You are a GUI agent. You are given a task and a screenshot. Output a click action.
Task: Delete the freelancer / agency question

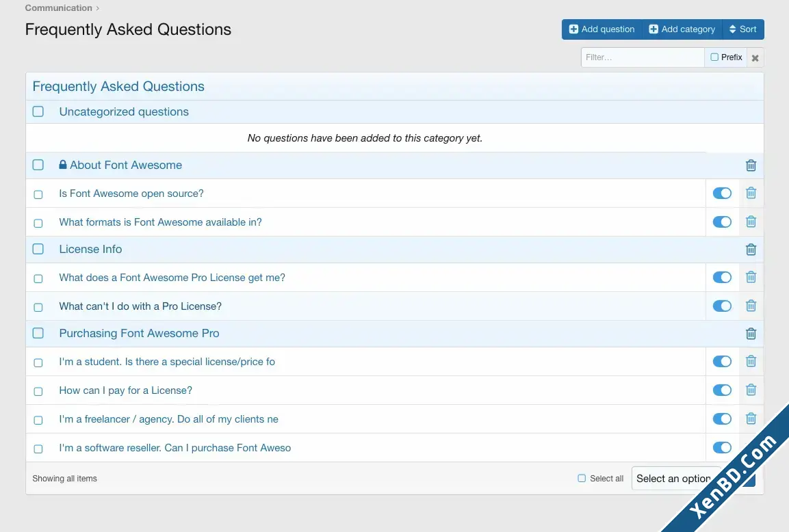pyautogui.click(x=751, y=418)
